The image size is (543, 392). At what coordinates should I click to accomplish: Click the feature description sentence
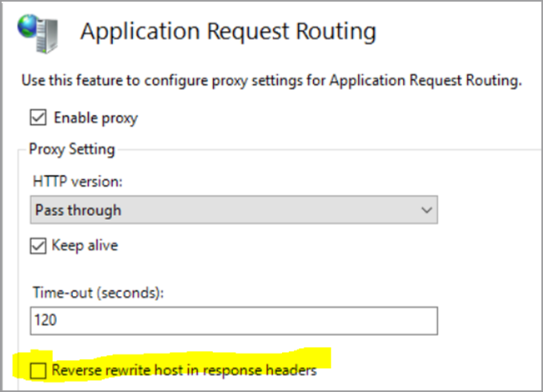pyautogui.click(x=271, y=82)
